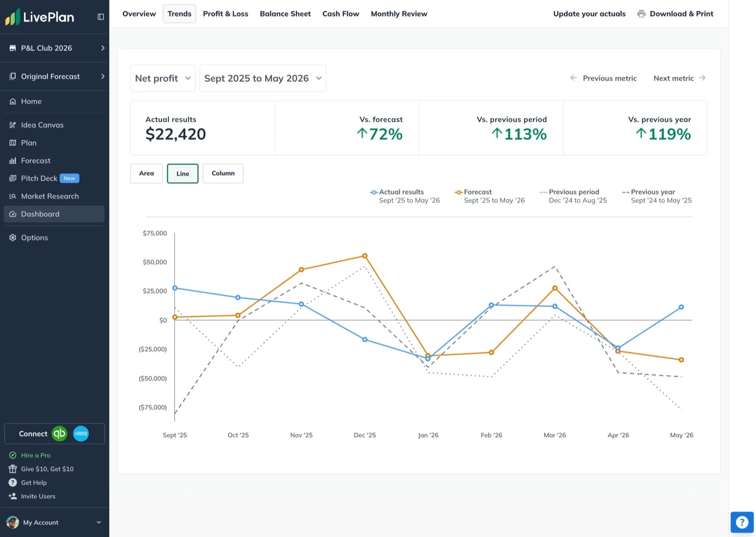Open the Balance Sheet tab
The height and width of the screenshot is (537, 756).
point(285,14)
